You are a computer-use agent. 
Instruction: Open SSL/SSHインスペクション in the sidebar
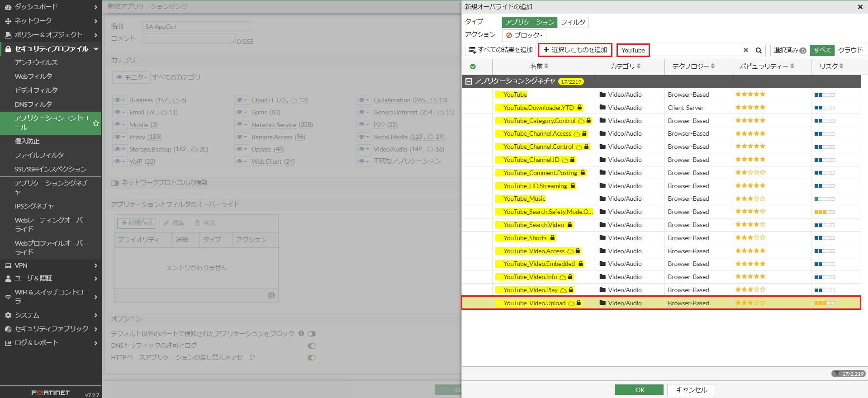[x=51, y=169]
